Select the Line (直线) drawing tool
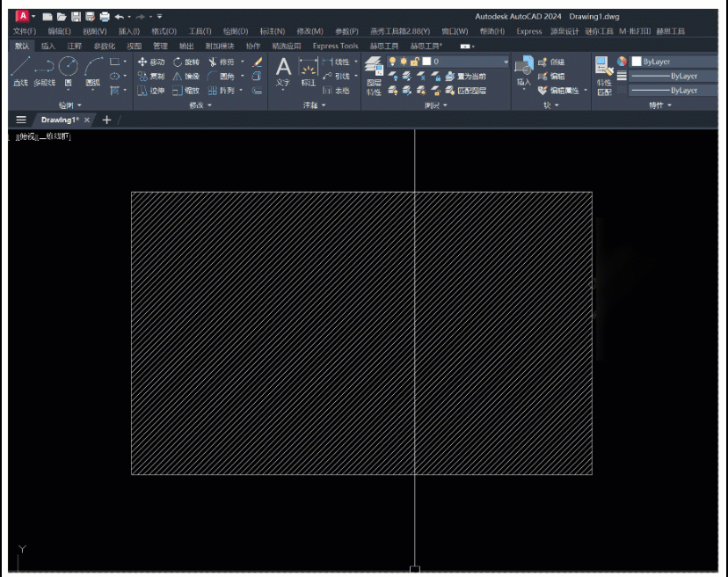728x577 pixels. (20, 71)
